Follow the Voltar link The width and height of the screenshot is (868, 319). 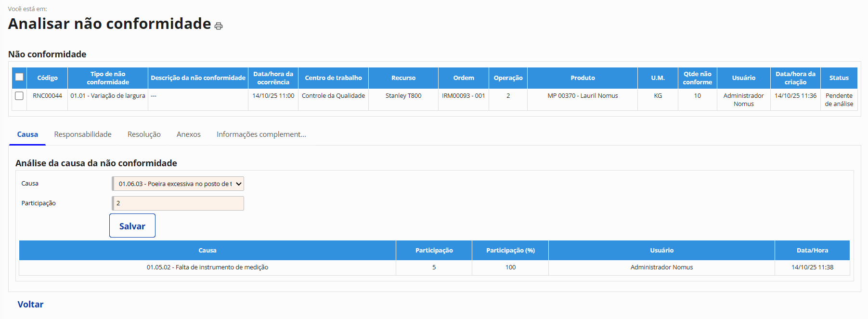point(30,304)
